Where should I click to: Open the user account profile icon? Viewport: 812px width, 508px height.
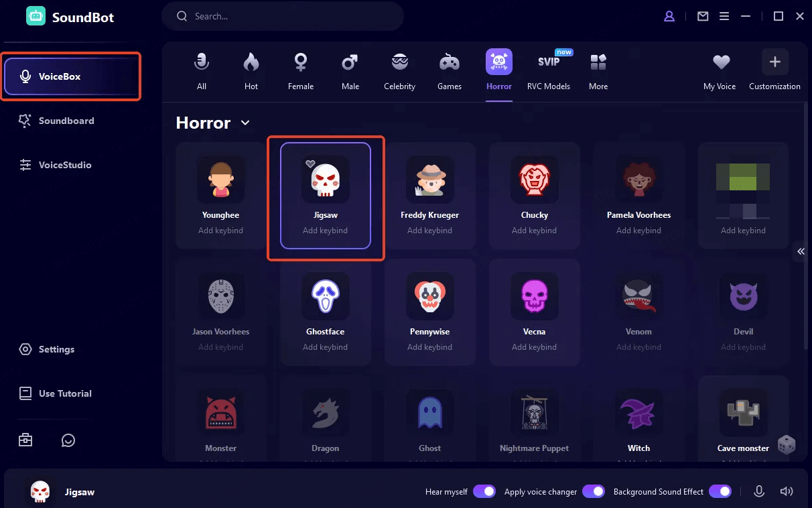669,16
